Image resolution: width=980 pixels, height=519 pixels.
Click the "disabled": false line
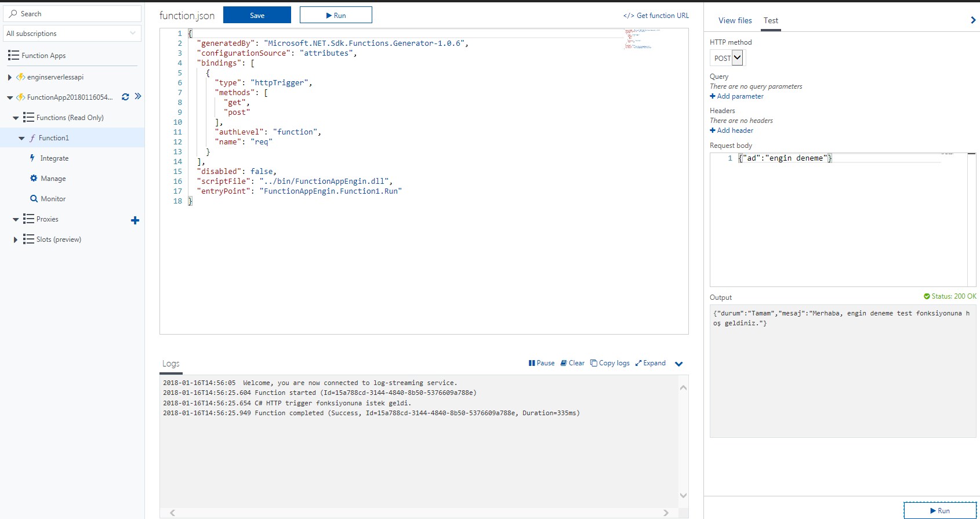tap(237, 171)
